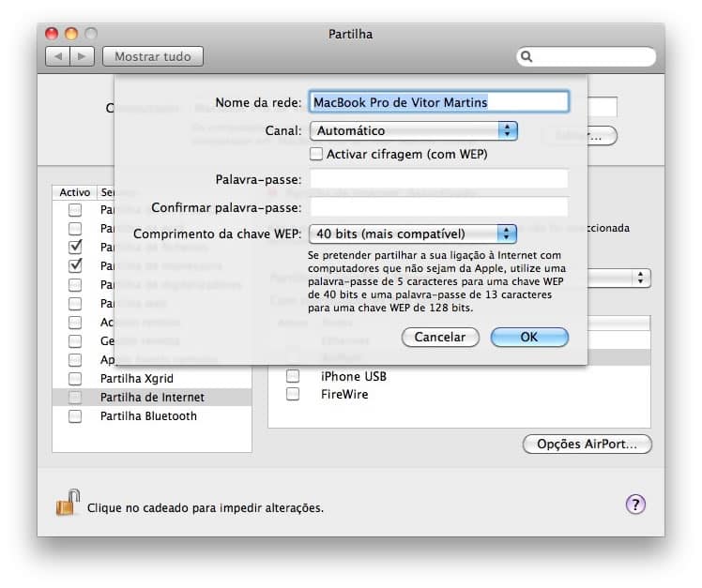Toggle the Partilha Xgrid checkbox
This screenshot has height=588, width=702.
(x=75, y=379)
